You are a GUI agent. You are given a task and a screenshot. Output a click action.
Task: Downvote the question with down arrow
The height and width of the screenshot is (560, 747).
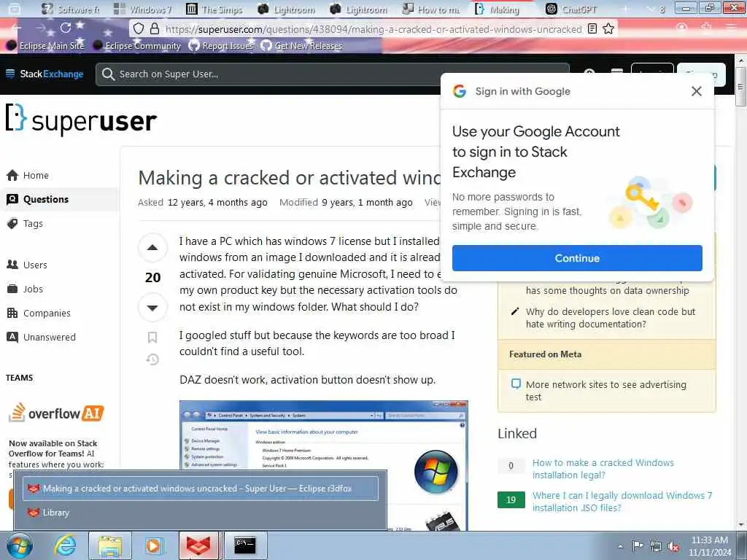click(x=152, y=308)
